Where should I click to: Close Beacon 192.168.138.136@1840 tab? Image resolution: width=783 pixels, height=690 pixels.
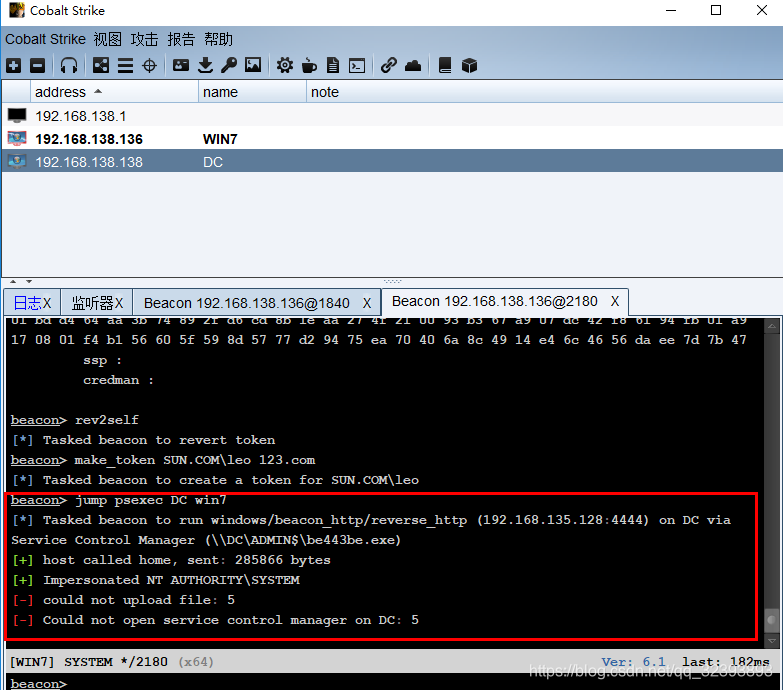pyautogui.click(x=367, y=303)
